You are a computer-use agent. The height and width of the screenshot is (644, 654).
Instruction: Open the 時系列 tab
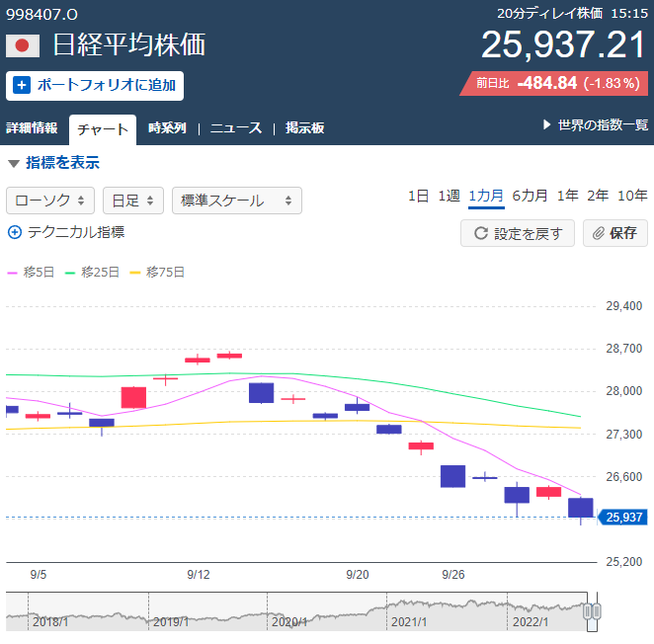tap(167, 127)
